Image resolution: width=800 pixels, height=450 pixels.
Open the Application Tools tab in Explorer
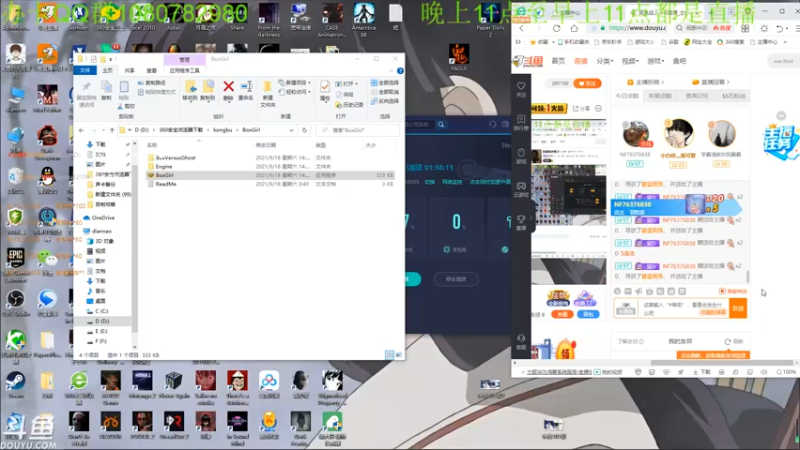184,70
